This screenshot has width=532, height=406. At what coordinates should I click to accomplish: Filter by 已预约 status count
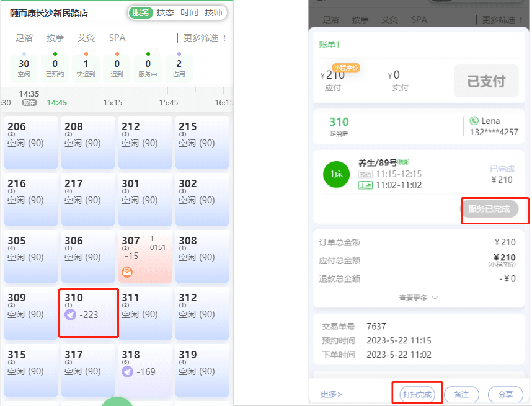point(55,68)
